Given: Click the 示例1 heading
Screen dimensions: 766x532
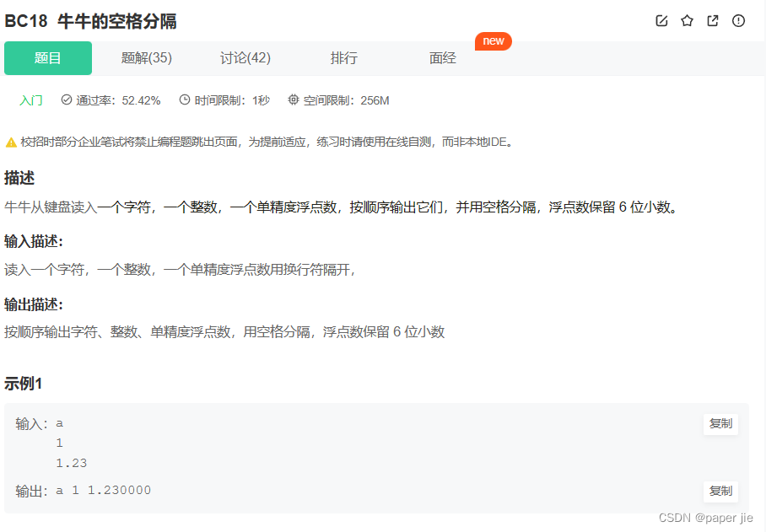Looking at the screenshot, I should (24, 384).
